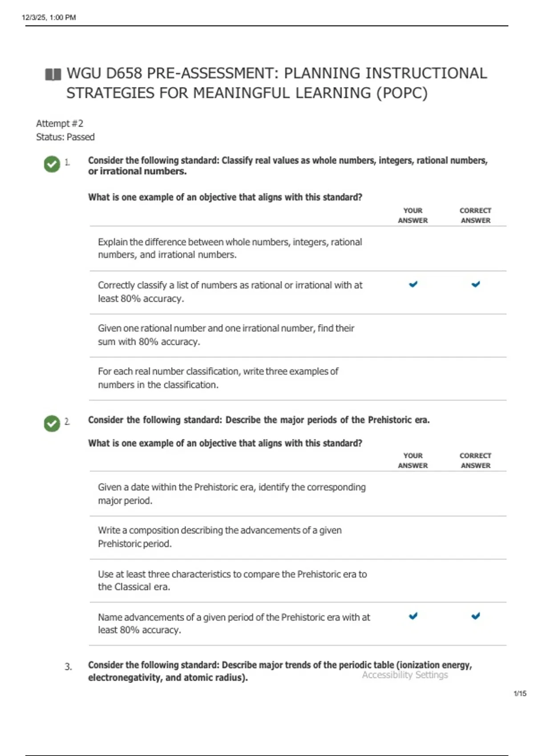Select 'Given a date within the Prehistoric era' option

[231, 494]
